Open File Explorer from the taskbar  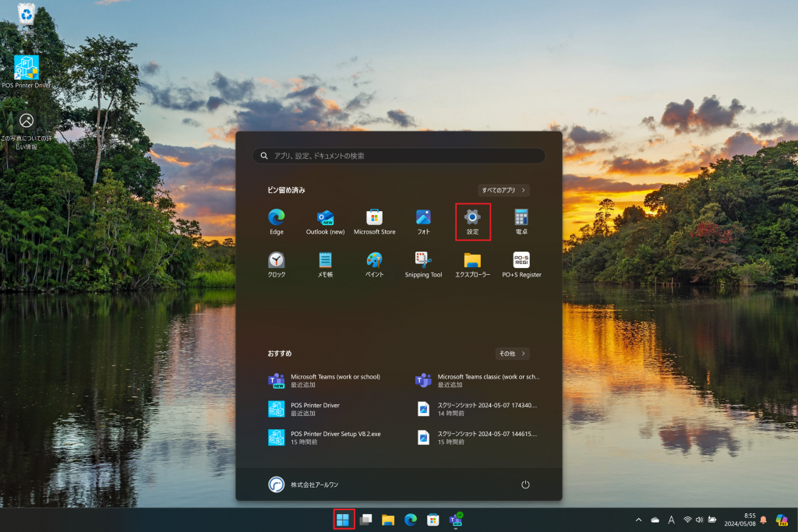(x=388, y=520)
